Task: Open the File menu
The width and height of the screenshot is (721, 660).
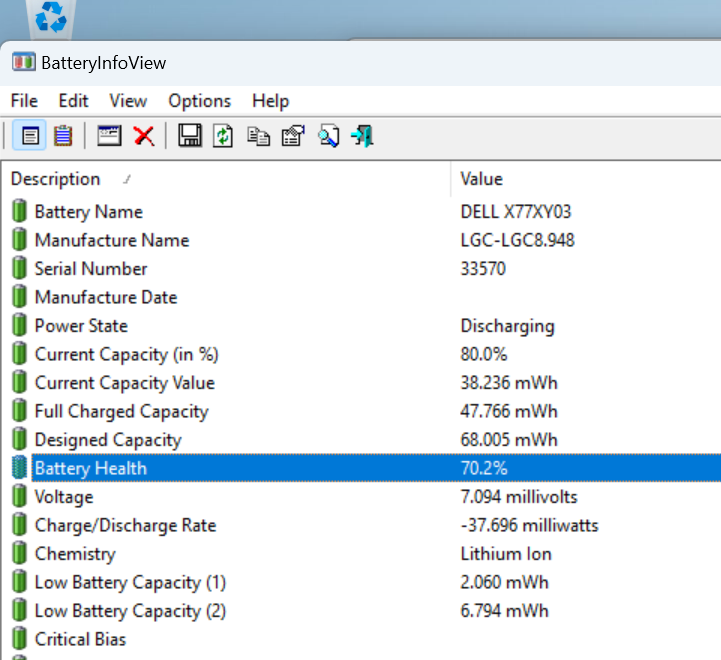Action: point(24,101)
